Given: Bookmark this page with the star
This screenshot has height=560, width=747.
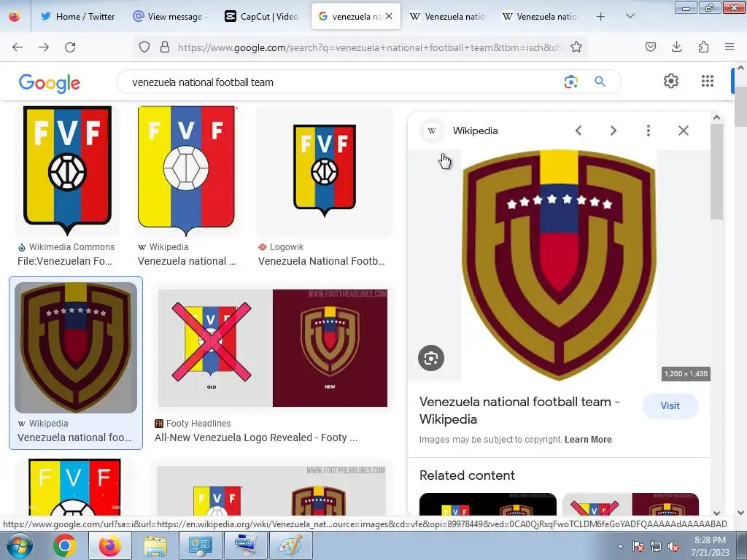Looking at the screenshot, I should pos(576,47).
